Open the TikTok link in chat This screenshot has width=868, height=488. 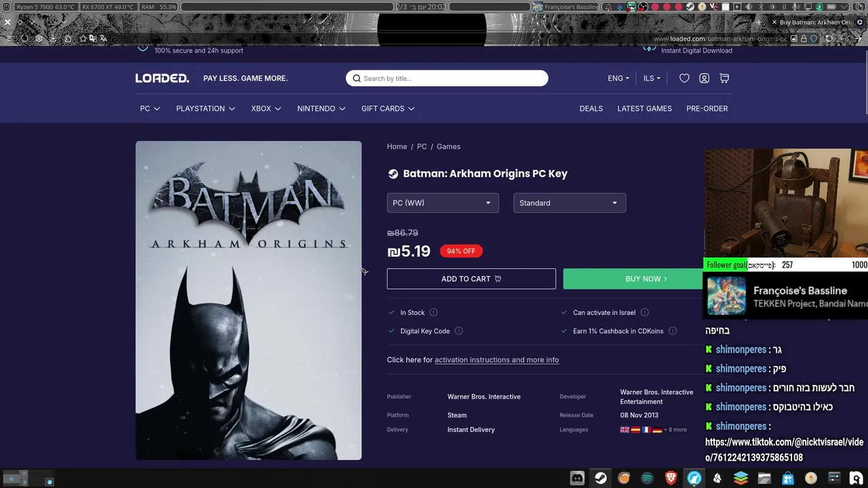coord(784,450)
